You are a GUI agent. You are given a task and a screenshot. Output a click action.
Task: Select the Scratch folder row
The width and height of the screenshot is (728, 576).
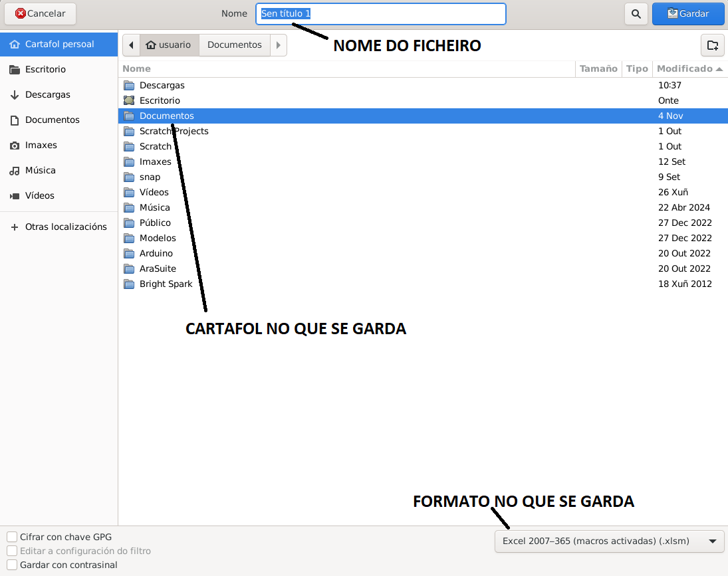423,147
